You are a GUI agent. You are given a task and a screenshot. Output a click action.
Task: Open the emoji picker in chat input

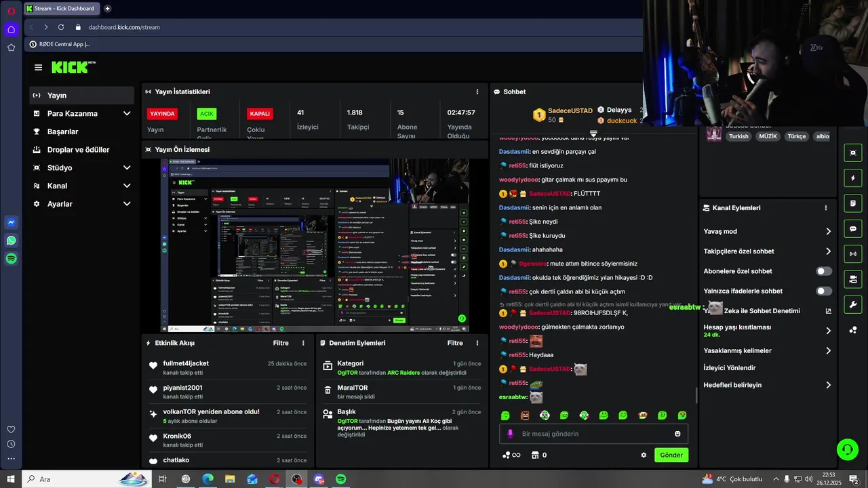[677, 434]
